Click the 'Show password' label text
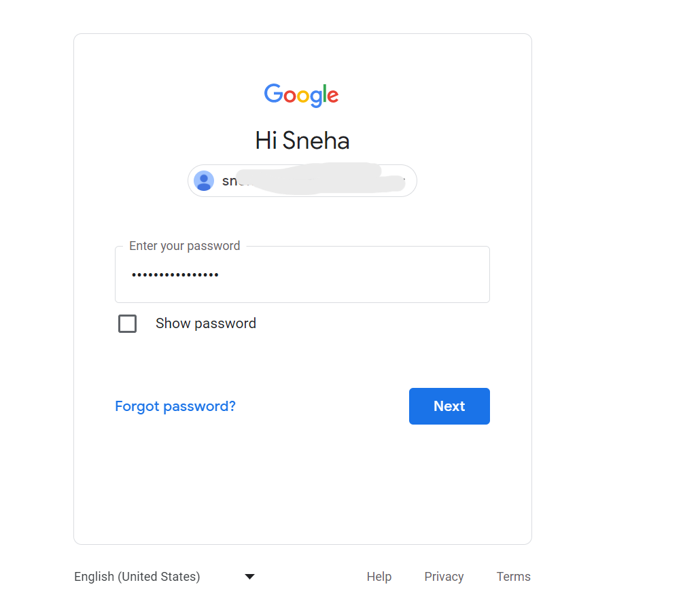Viewport: 700px width, 608px height. [x=205, y=323]
